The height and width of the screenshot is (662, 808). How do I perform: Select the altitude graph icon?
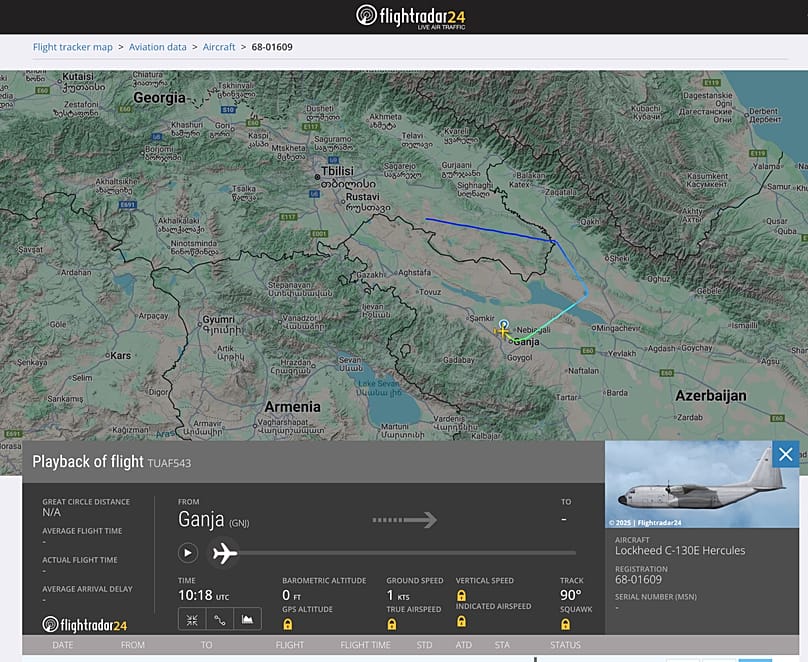point(247,619)
